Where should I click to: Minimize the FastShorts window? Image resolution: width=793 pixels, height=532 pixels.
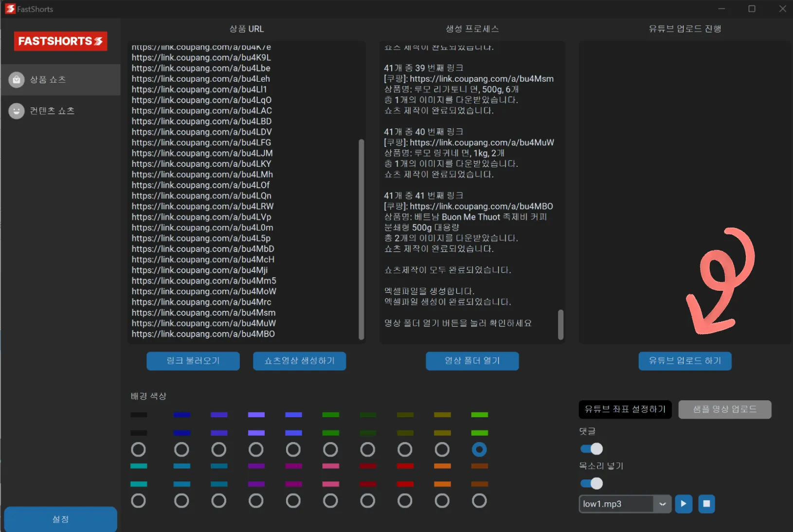click(x=721, y=9)
